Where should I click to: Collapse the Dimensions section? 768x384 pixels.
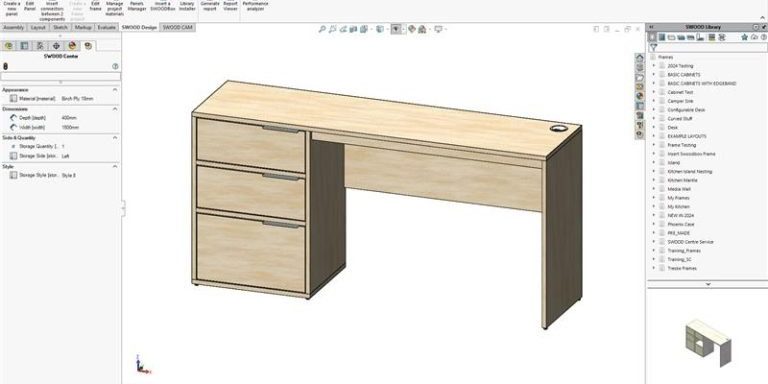[x=115, y=109]
